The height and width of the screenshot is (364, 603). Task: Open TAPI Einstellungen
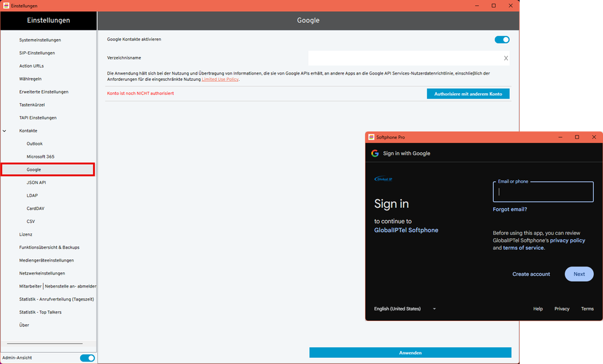coord(38,118)
